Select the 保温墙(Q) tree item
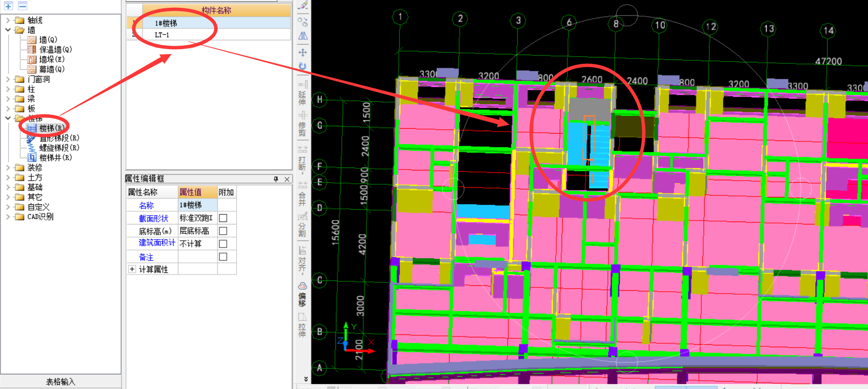Image resolution: width=868 pixels, height=389 pixels. point(55,50)
